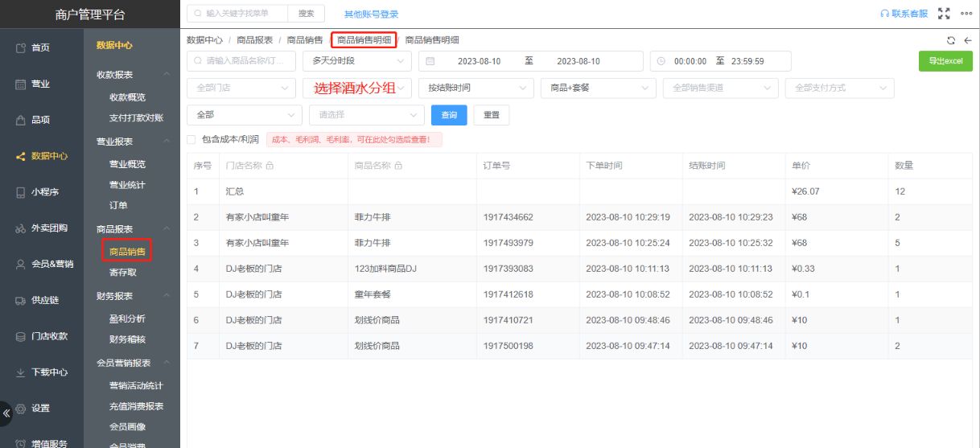
Task: Open the 全部门店 store dropdown
Action: 241,88
